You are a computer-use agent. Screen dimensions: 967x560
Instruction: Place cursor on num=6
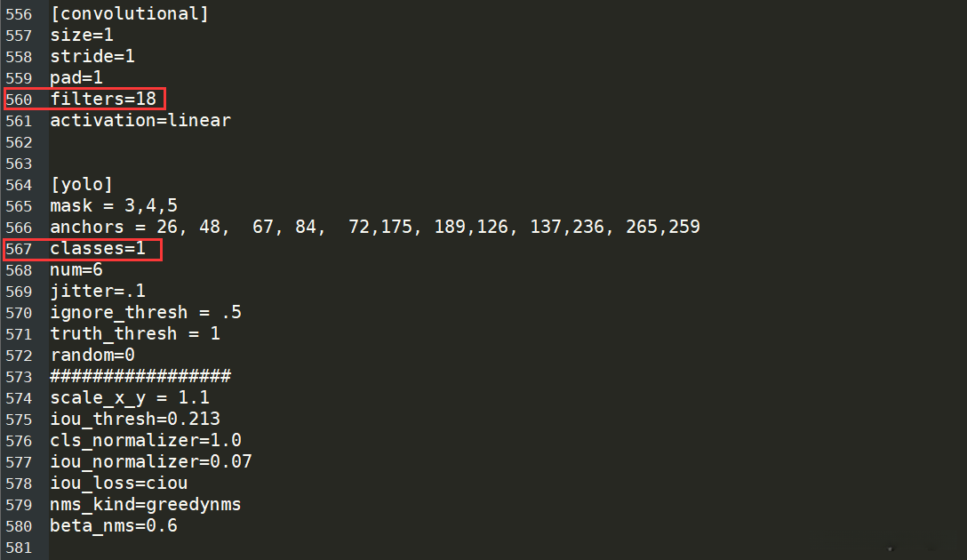click(76, 270)
